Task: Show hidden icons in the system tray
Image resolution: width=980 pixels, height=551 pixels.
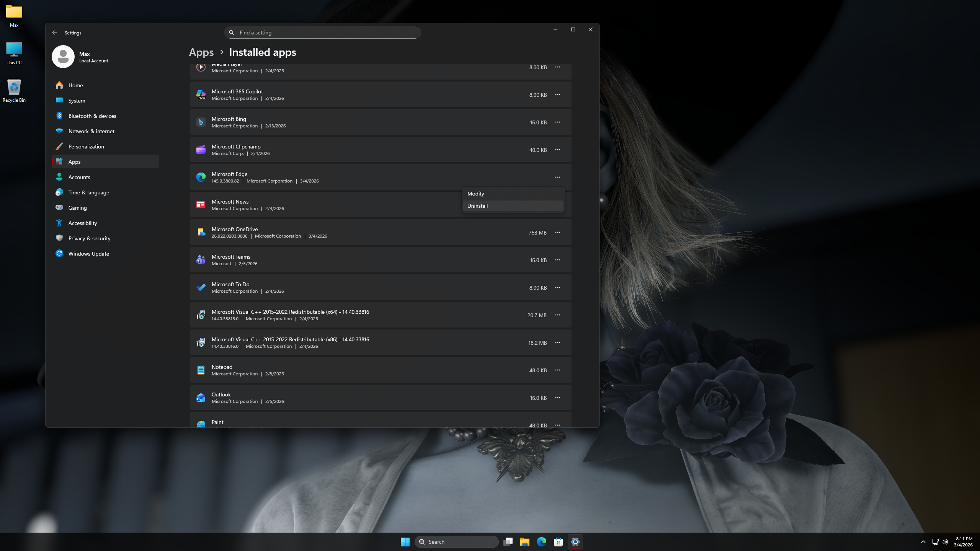Action: (923, 542)
